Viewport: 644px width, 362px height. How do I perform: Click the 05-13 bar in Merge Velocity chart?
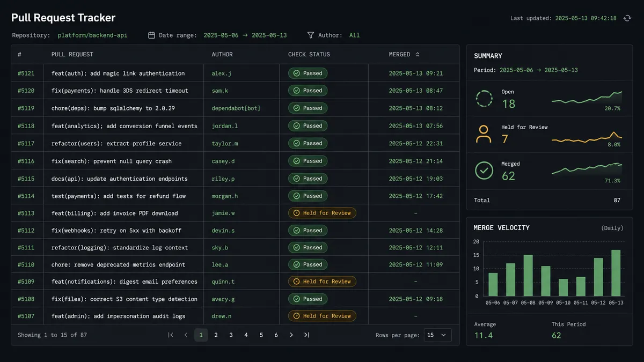[x=616, y=273]
